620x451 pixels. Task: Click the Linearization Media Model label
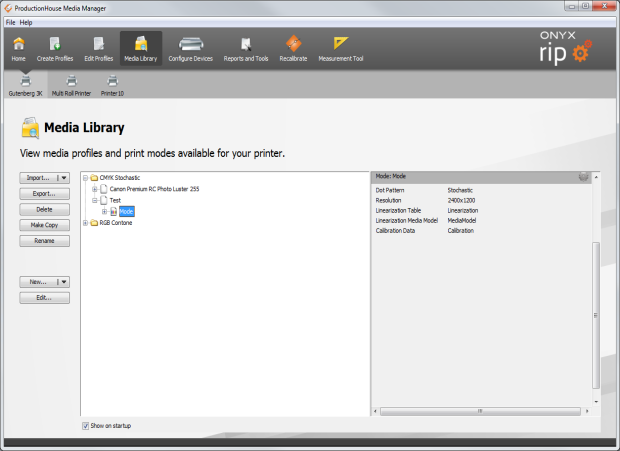point(406,221)
